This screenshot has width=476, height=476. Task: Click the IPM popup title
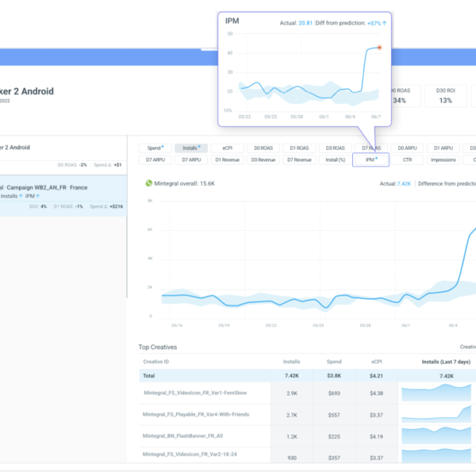(x=232, y=21)
